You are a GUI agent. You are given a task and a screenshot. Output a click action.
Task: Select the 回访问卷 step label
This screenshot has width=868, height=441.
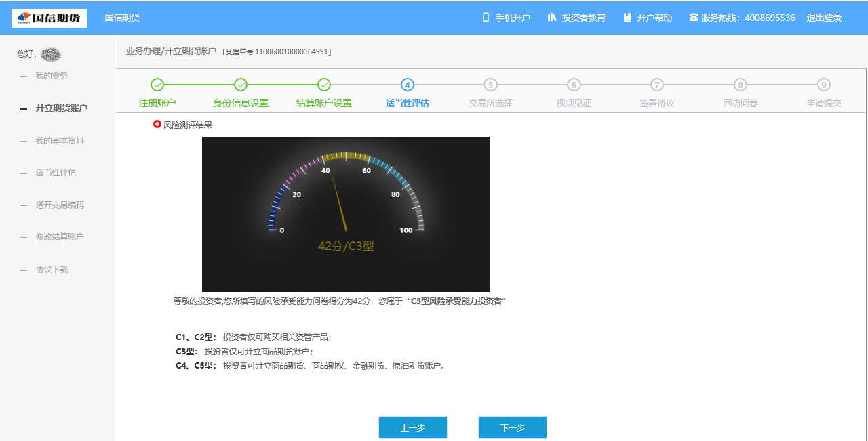point(741,104)
